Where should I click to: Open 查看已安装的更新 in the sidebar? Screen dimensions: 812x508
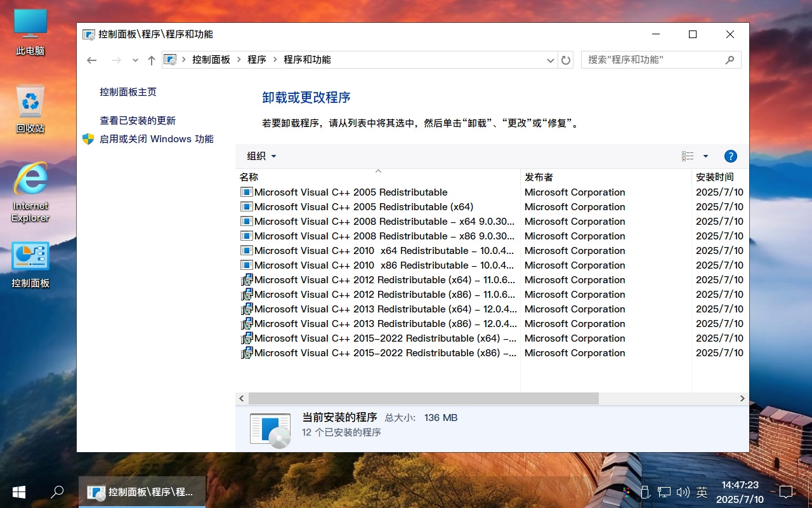(137, 120)
